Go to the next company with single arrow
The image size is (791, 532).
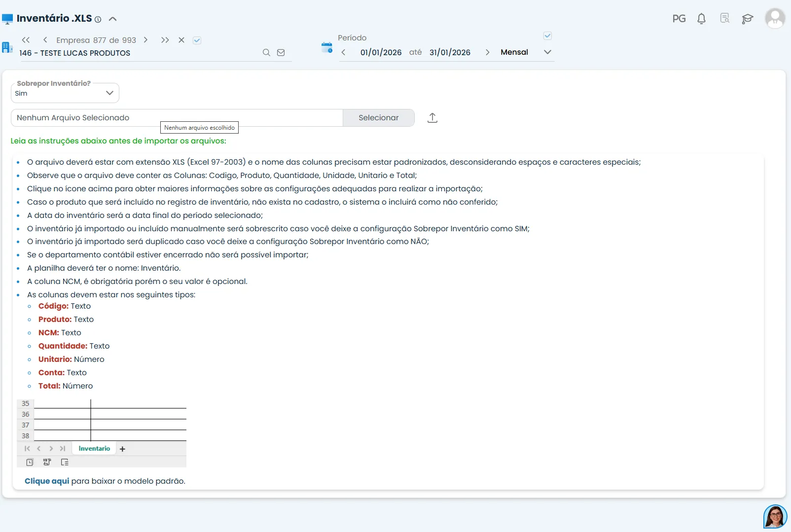[x=145, y=40]
